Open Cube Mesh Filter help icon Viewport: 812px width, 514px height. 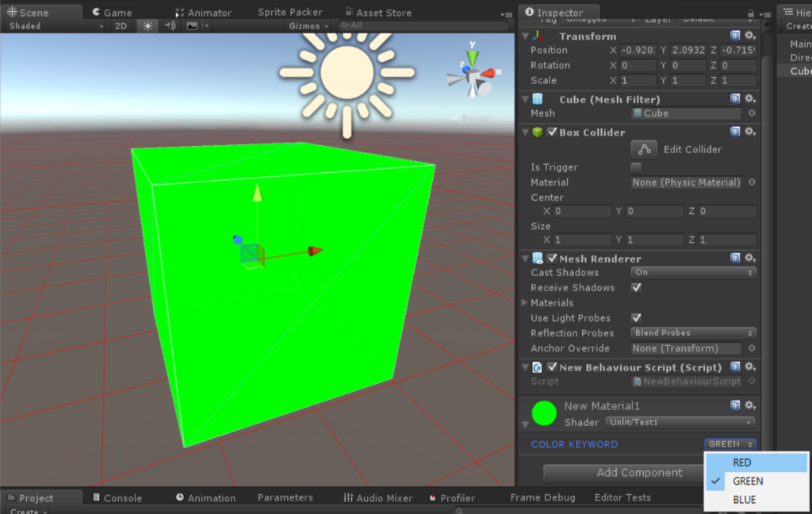pos(735,99)
